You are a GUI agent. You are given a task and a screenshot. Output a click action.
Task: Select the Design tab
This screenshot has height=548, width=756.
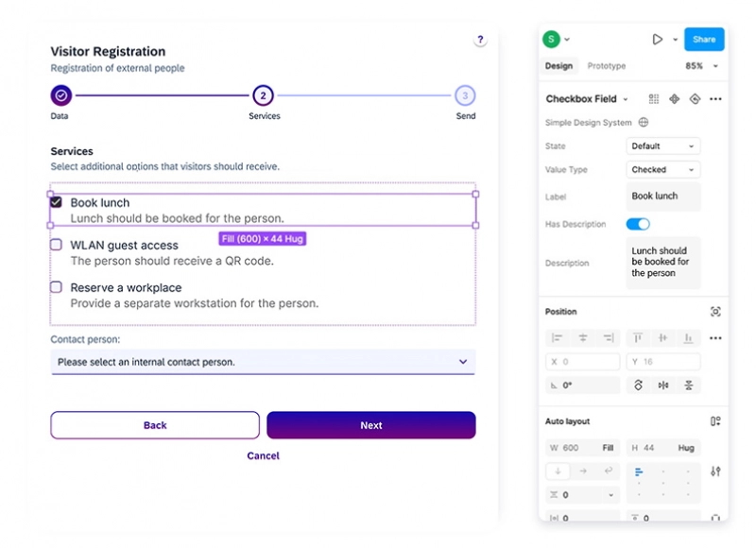click(x=558, y=66)
